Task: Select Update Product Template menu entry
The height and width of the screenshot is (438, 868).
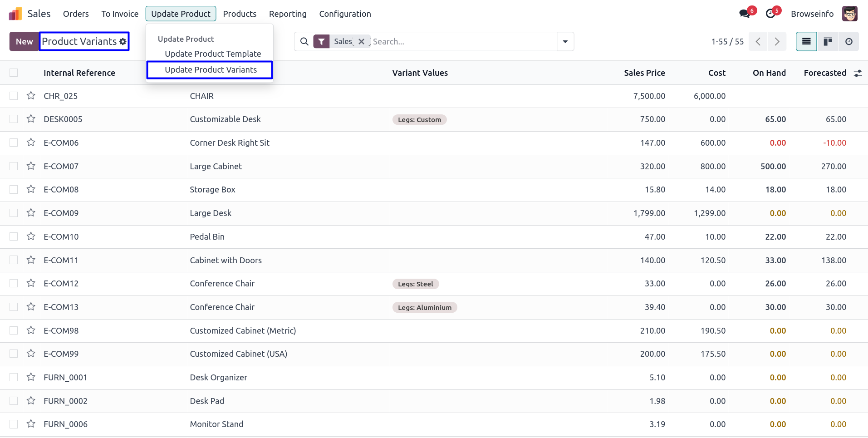Action: [213, 54]
